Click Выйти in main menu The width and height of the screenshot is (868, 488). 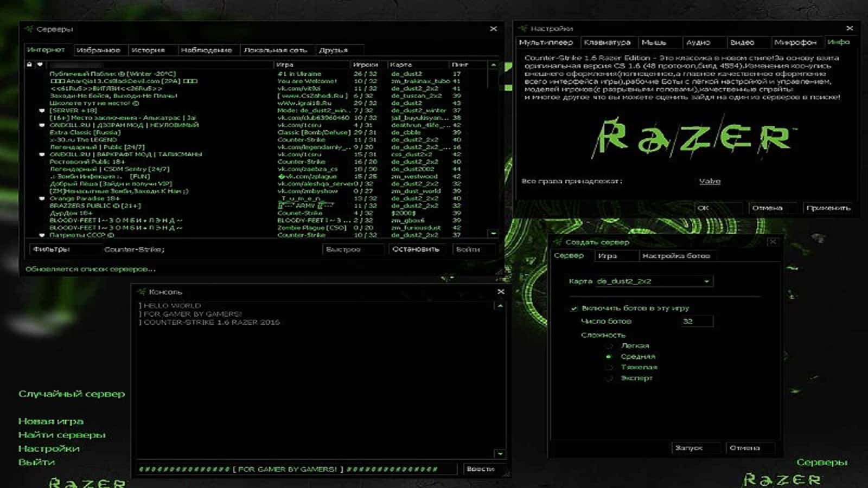pyautogui.click(x=36, y=462)
